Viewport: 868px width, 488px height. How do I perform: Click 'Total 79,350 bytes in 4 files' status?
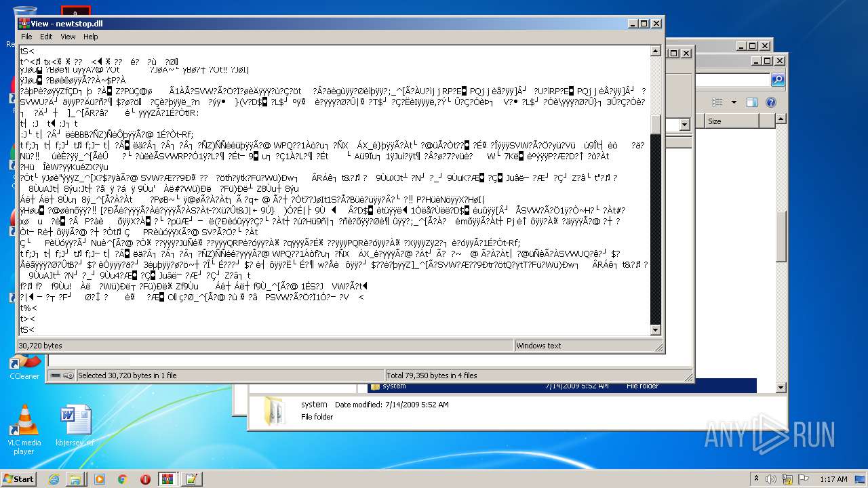pos(538,375)
